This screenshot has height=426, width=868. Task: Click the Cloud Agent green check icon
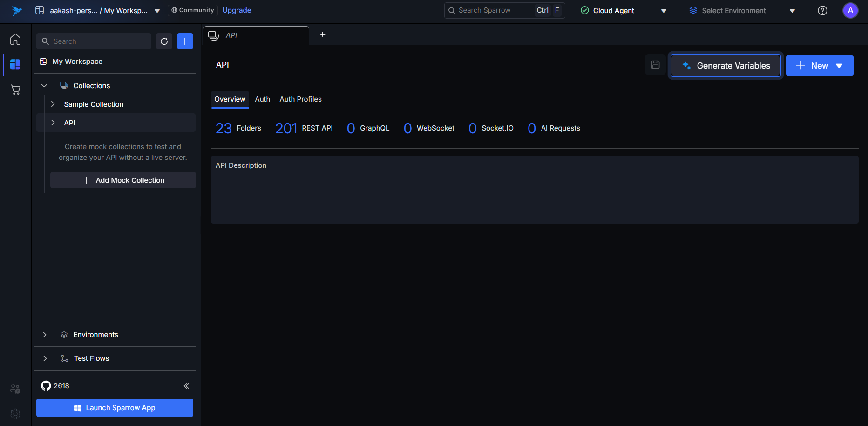pyautogui.click(x=585, y=10)
